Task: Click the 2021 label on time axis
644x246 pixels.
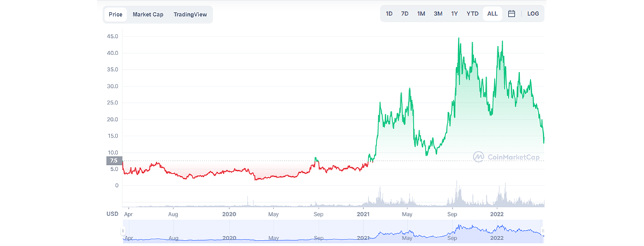Action: tap(363, 214)
